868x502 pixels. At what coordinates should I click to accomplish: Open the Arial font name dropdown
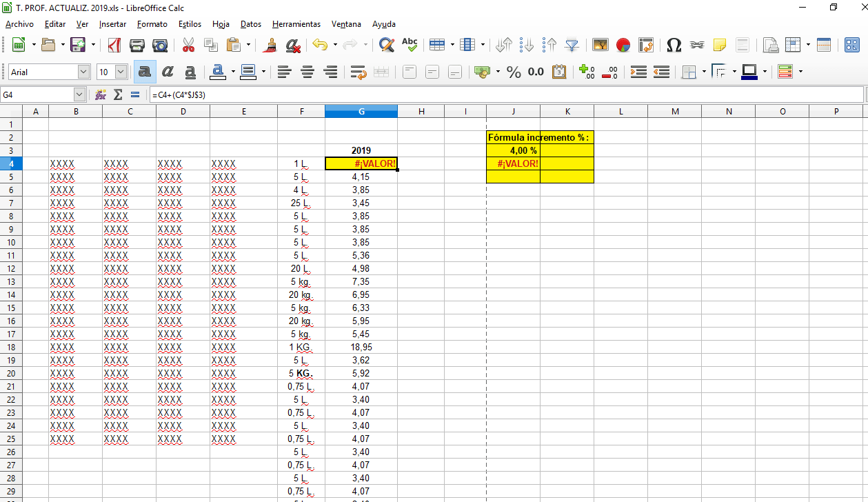point(84,71)
